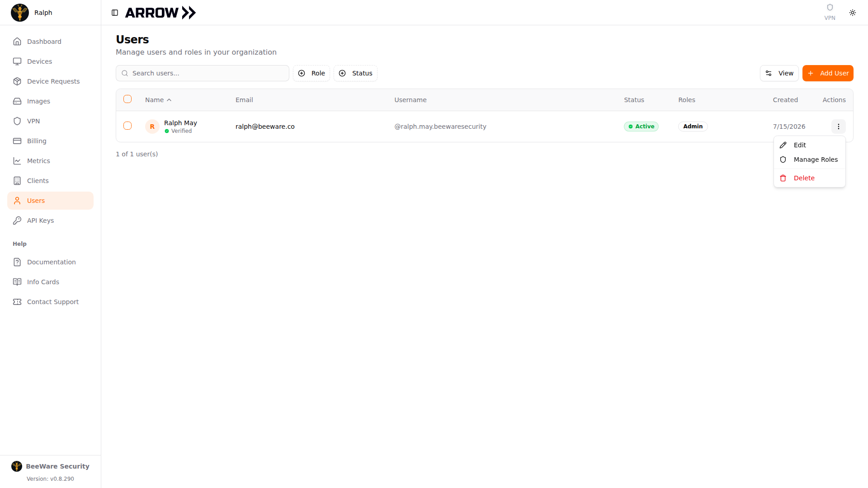Open API Keys key icon
The height and width of the screenshot is (488, 868).
[x=17, y=221]
